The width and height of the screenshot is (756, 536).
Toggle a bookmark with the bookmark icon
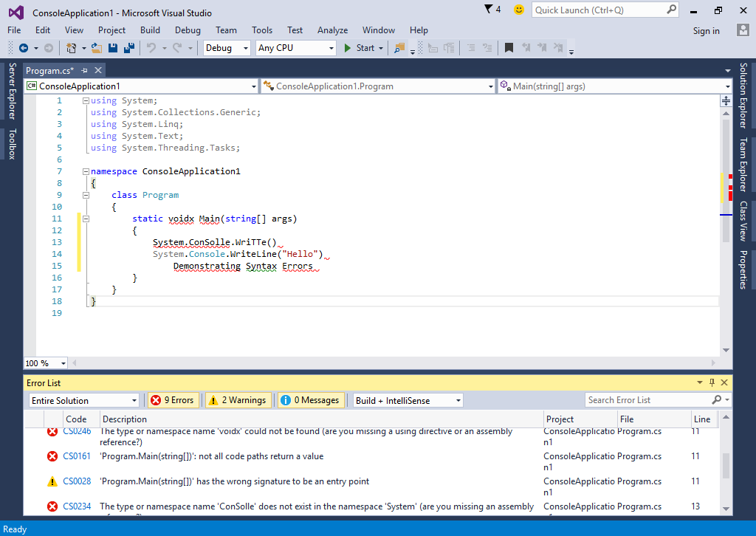pyautogui.click(x=509, y=48)
